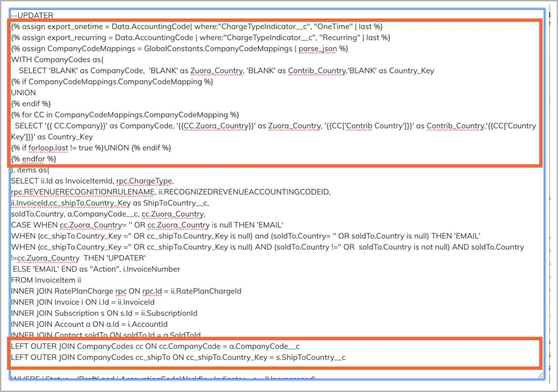
Task: Click the 'FROM InvoiceItem ii' line
Action: click(46, 280)
